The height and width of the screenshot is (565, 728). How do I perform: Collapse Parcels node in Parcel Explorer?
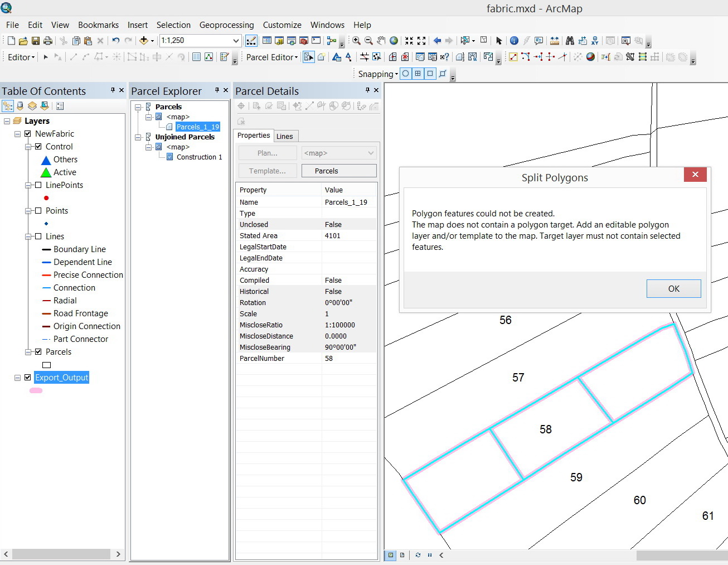(138, 107)
